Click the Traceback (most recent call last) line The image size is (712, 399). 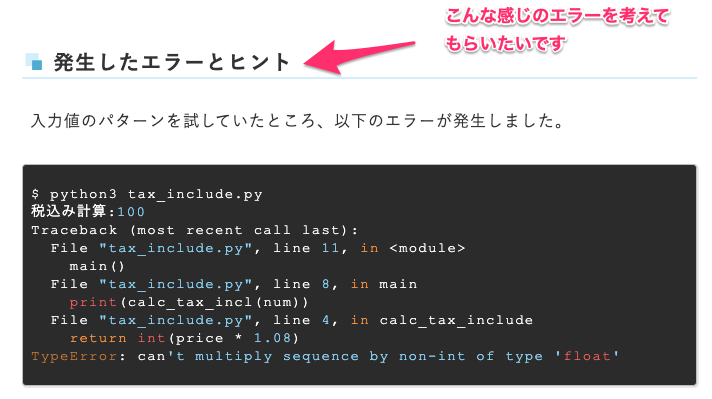pyautogui.click(x=194, y=230)
